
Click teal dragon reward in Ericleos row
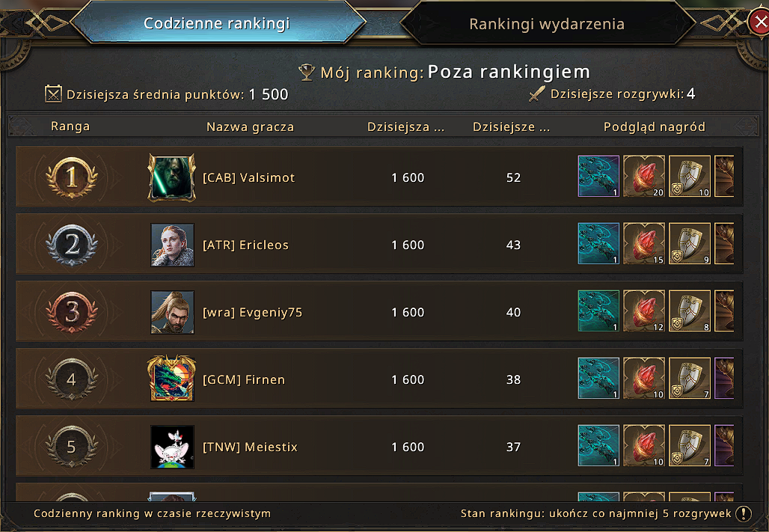click(x=598, y=243)
